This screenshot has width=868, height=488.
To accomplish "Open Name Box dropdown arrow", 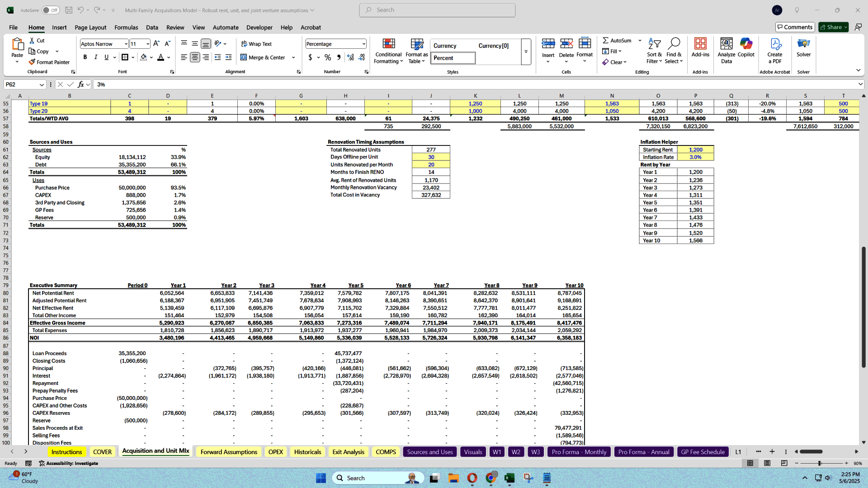I will pyautogui.click(x=42, y=84).
